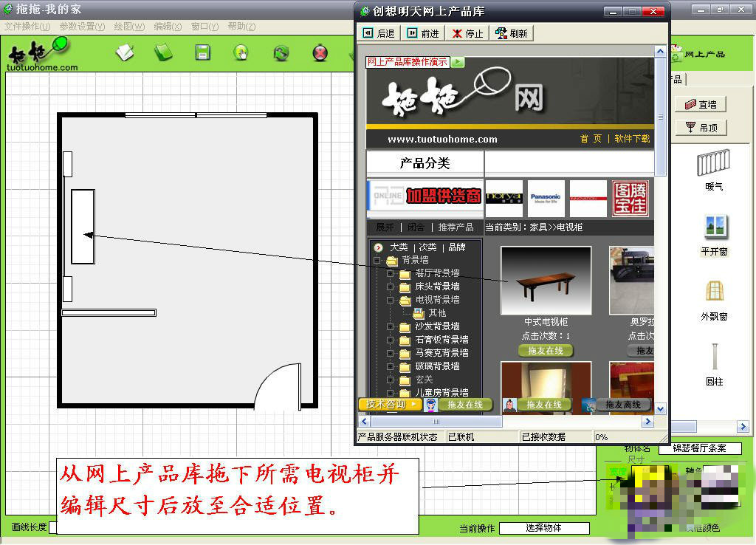The width and height of the screenshot is (756, 545).
Task: Click the red X delete toolbar icon
Action: [320, 52]
